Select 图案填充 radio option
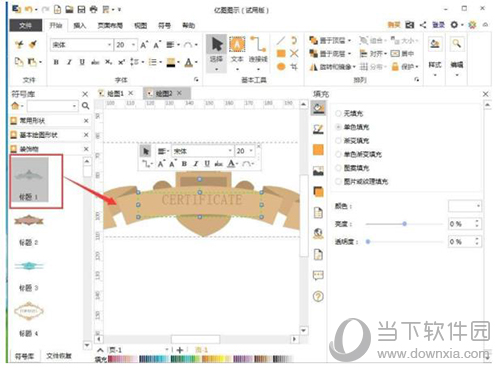500x372 pixels. [338, 168]
